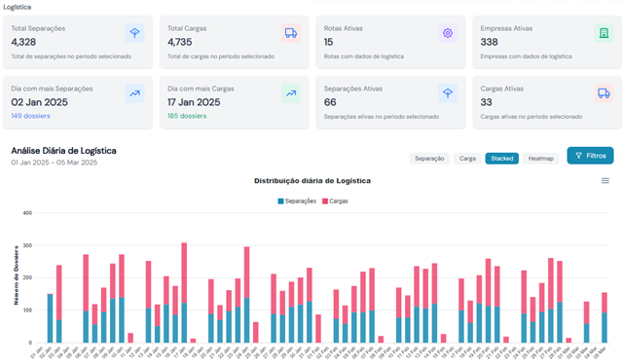Screen dimensions: 623x364
Task: Click the Número de Dossiers axis title
Action: [17, 275]
